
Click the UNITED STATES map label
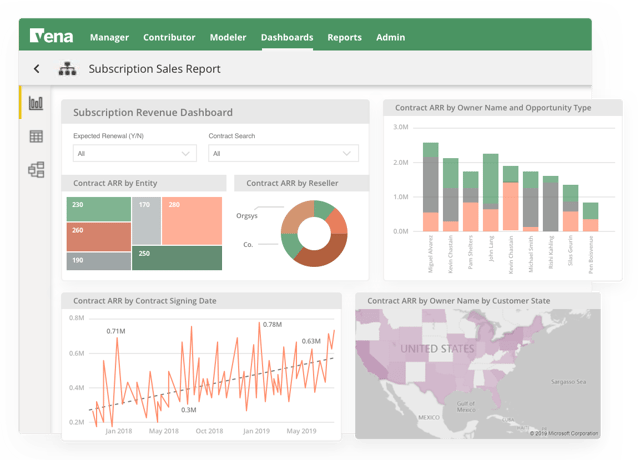(437, 349)
